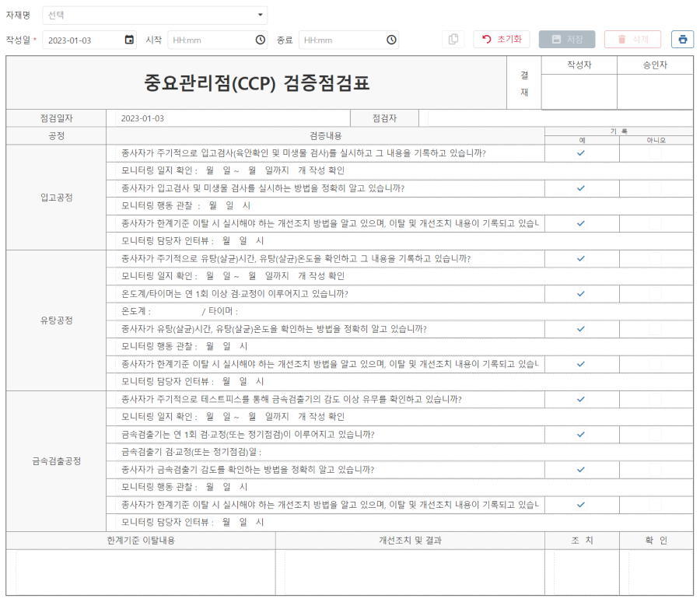This screenshot has width=700, height=602.
Task: Toggle 예 for 테스트피스 금속검출기 감도 question
Action: [581, 399]
